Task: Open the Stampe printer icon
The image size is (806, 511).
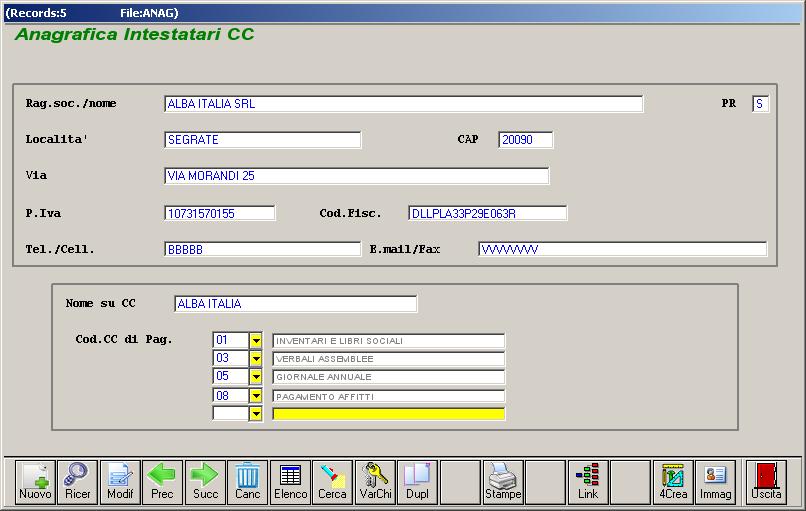Action: click(503, 482)
